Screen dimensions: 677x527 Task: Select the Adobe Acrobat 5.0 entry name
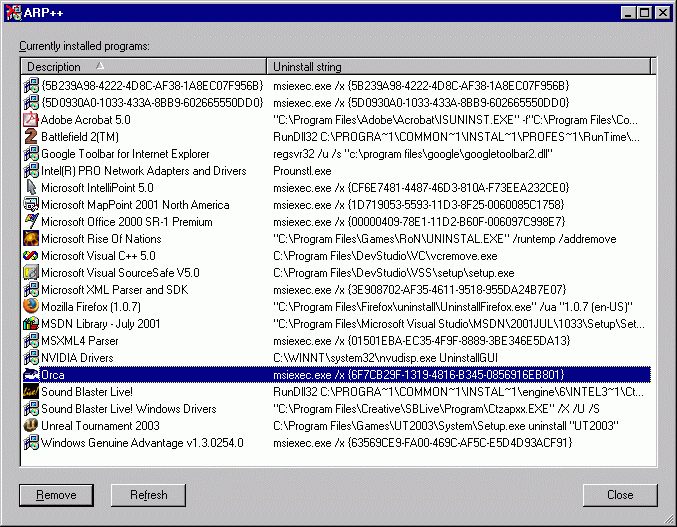[85, 120]
